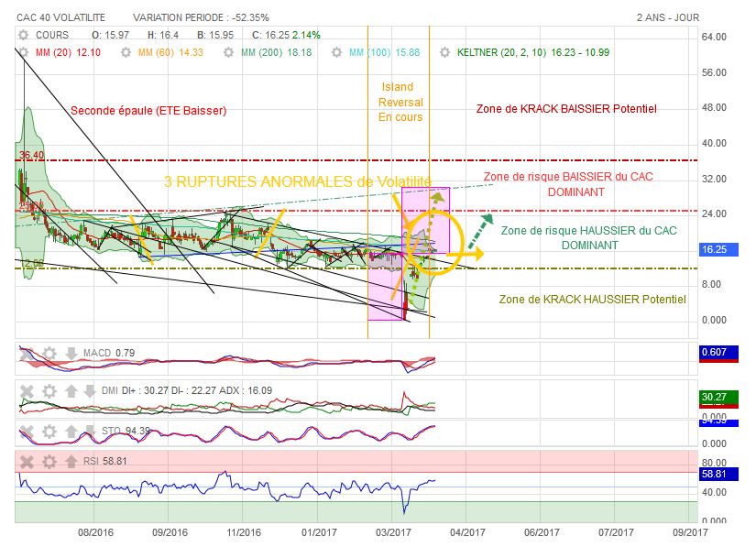Viewport: 756px width, 547px height.
Task: Click the 'MM (200) 18.18' legend label
Action: click(276, 52)
